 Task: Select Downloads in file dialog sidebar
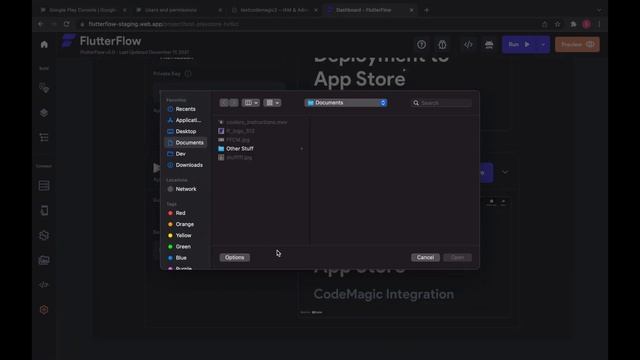[185, 165]
